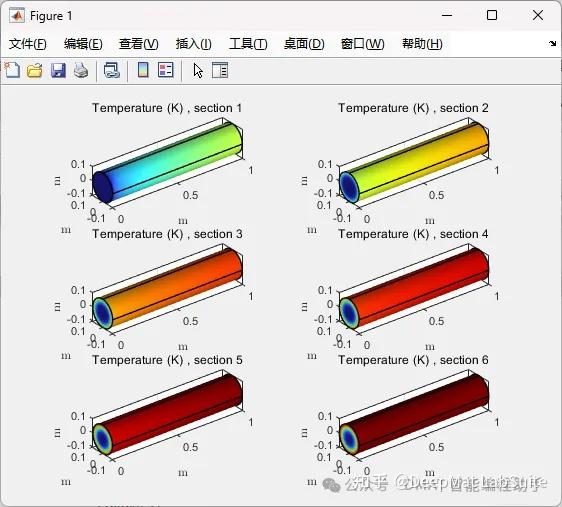This screenshot has width=562, height=507.
Task: Click title 'Temperature (K) , section 2'
Action: 413,108
